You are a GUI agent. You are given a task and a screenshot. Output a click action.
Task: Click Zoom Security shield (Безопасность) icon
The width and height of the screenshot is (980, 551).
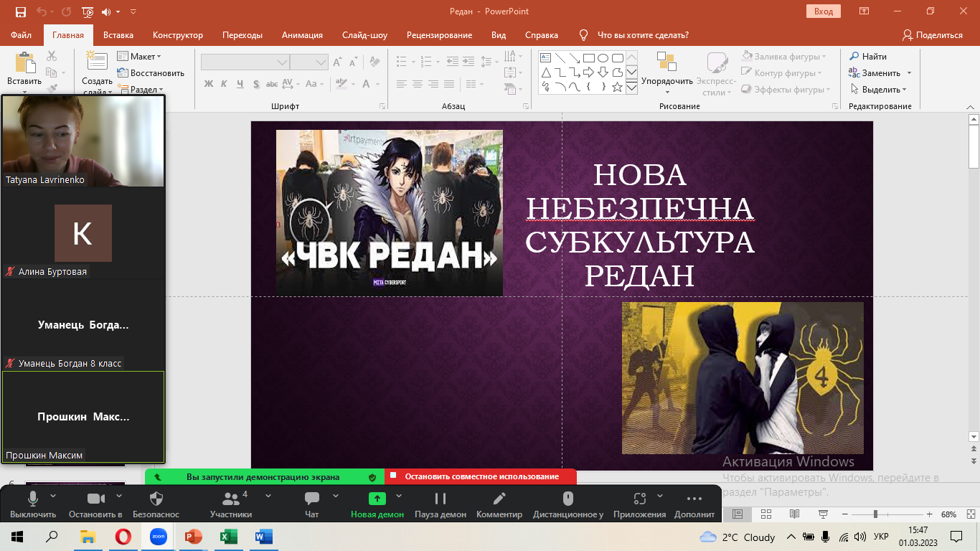tap(156, 499)
